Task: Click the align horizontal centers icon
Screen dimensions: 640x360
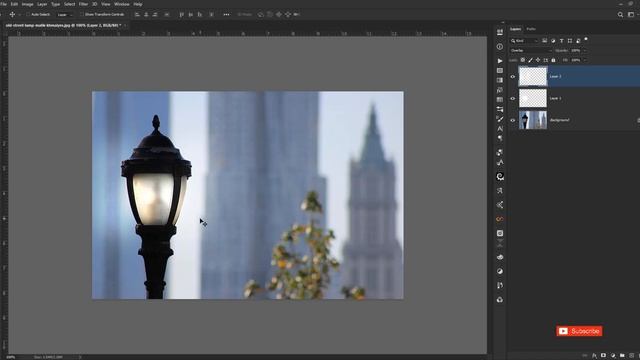Action: (146, 14)
